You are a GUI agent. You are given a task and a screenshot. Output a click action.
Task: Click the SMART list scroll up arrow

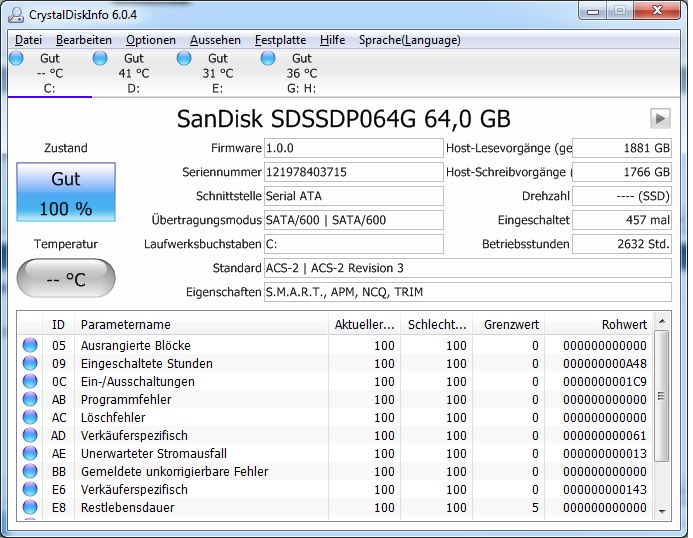pyautogui.click(x=662, y=321)
